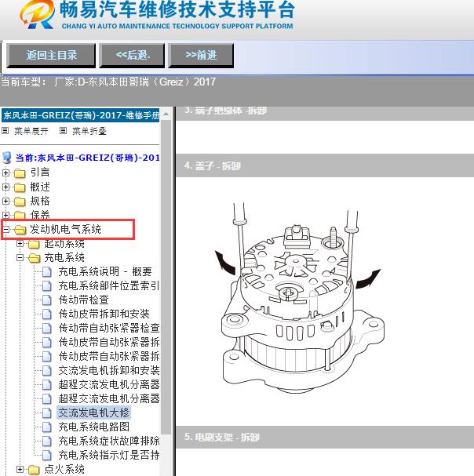474x476 pixels.
Task: Click document icon of 传动带检查
Action: click(47, 300)
